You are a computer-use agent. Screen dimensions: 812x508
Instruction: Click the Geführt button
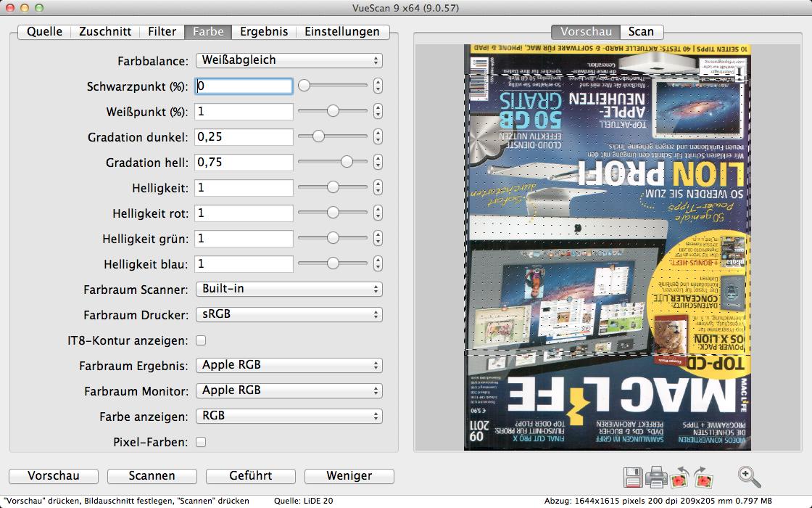[251, 476]
